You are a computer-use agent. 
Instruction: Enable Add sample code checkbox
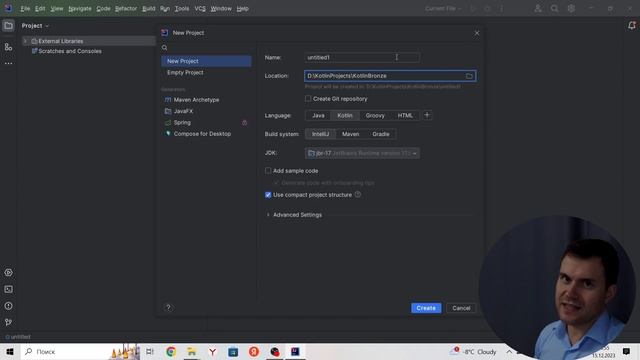268,170
